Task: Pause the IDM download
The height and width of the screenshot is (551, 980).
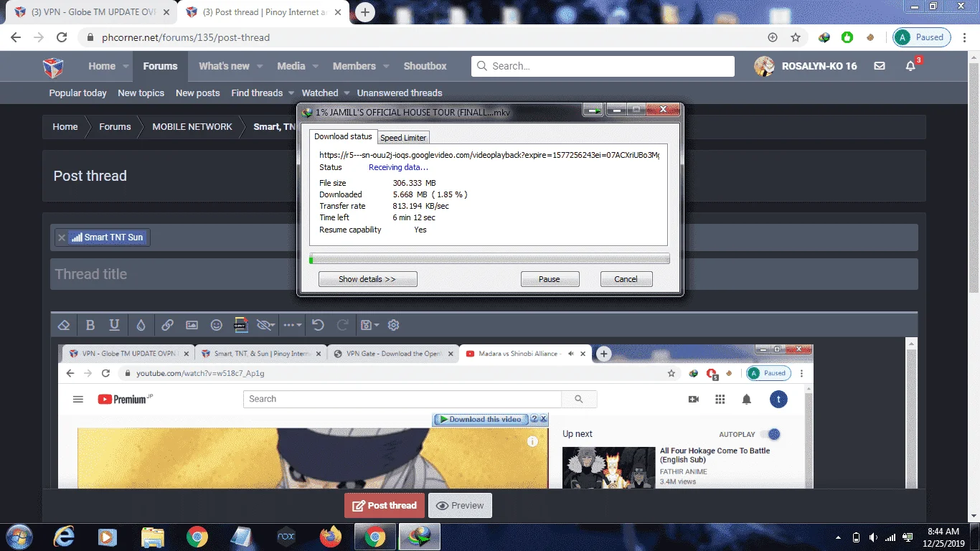Action: (550, 279)
